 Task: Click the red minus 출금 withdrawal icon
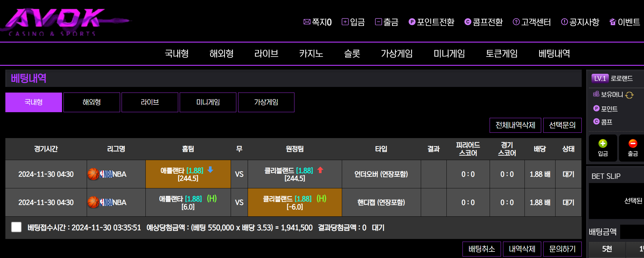coord(633,144)
